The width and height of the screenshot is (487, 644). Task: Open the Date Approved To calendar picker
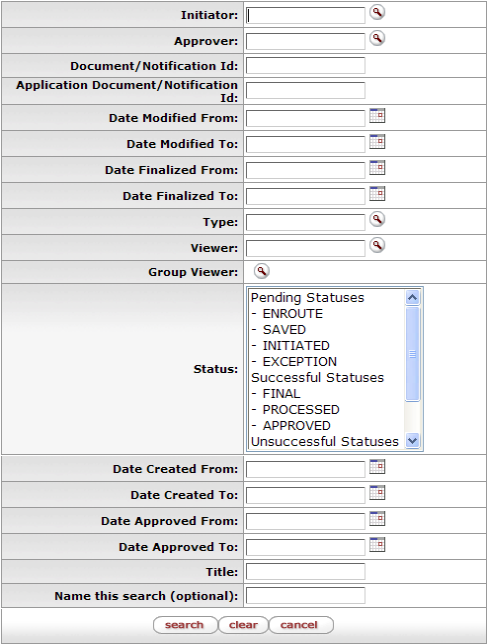377,545
